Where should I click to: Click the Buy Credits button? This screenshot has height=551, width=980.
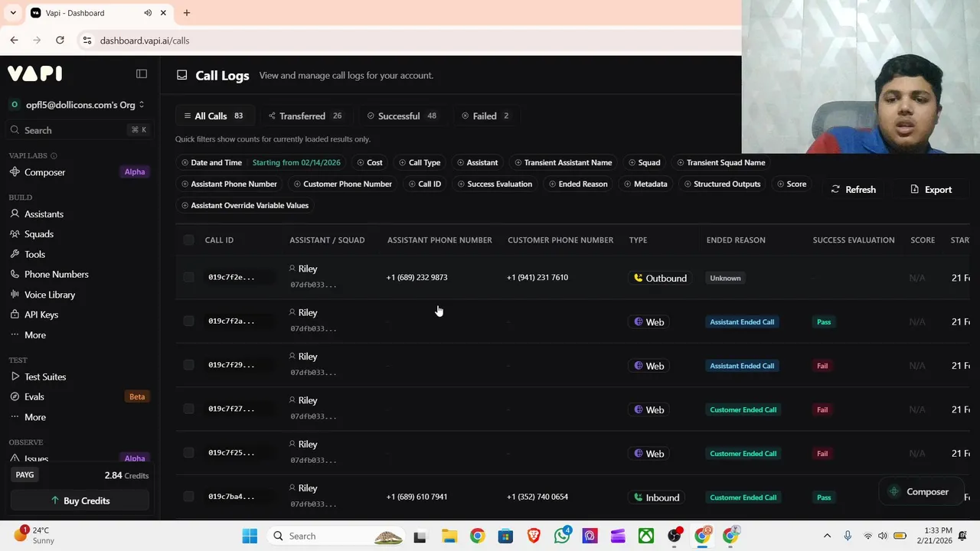80,500
